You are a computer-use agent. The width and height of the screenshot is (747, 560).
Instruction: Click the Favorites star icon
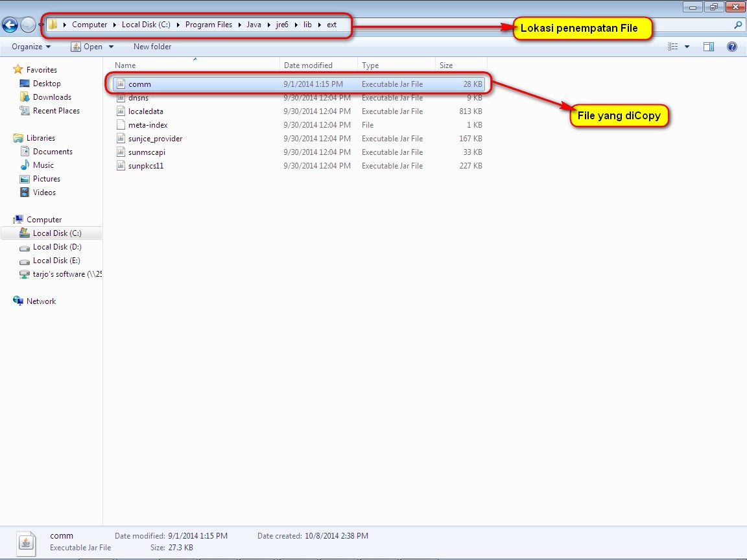click(18, 69)
